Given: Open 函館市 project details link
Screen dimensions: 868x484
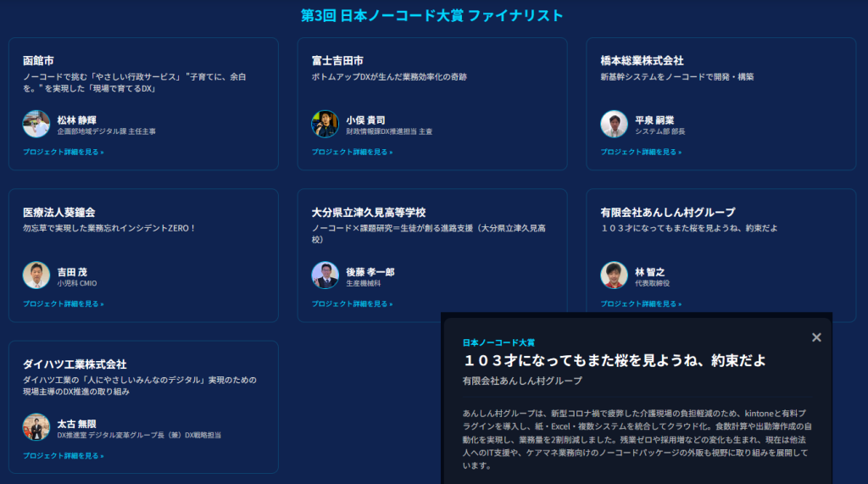Looking at the screenshot, I should [63, 152].
